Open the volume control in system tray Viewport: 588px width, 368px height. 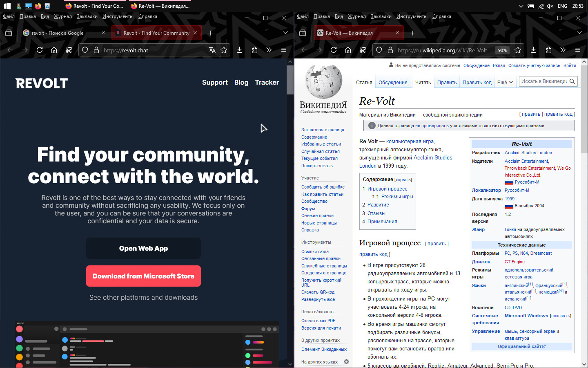pyautogui.click(x=550, y=6)
